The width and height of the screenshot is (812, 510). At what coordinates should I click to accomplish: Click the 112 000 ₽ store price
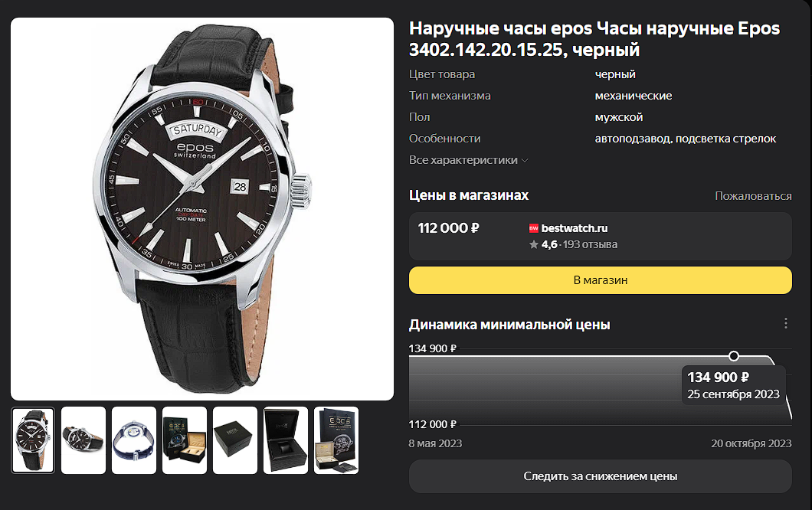(448, 228)
